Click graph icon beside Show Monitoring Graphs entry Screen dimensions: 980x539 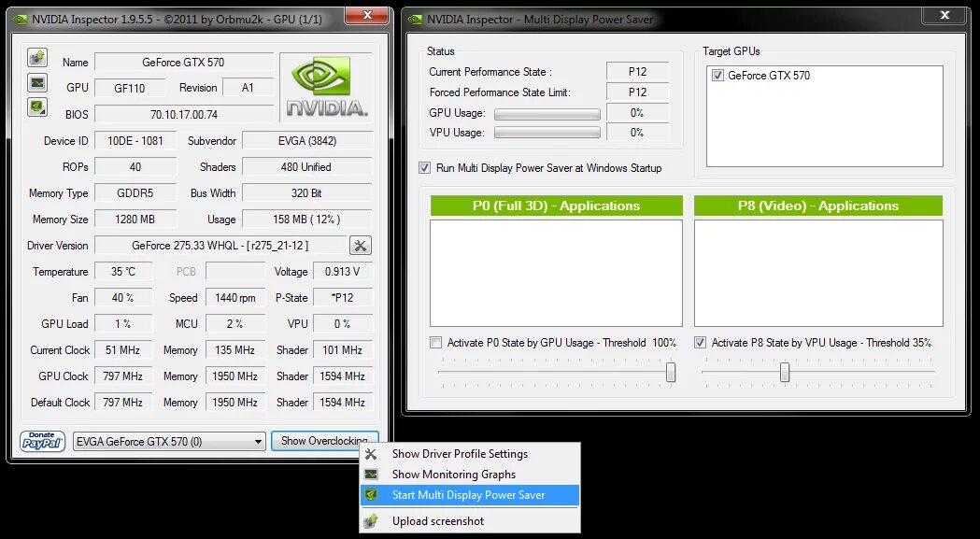point(371,475)
